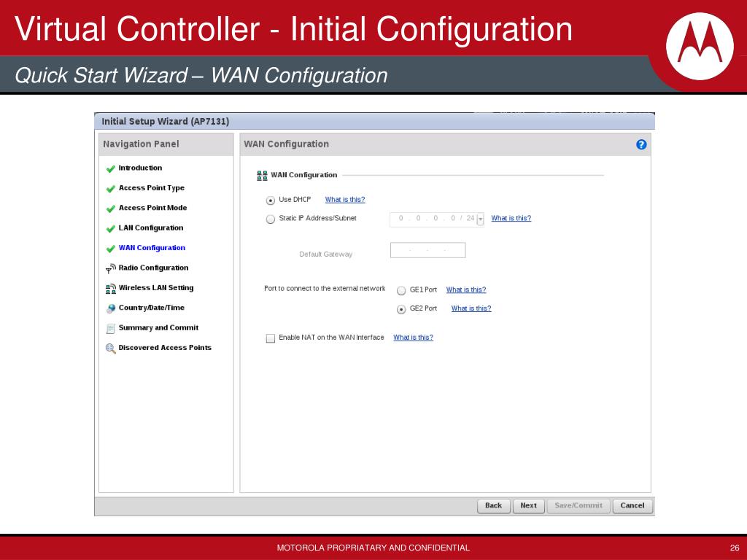747x560 pixels.
Task: Enable NAT on the WAN Interface checkbox
Action: coord(271,338)
